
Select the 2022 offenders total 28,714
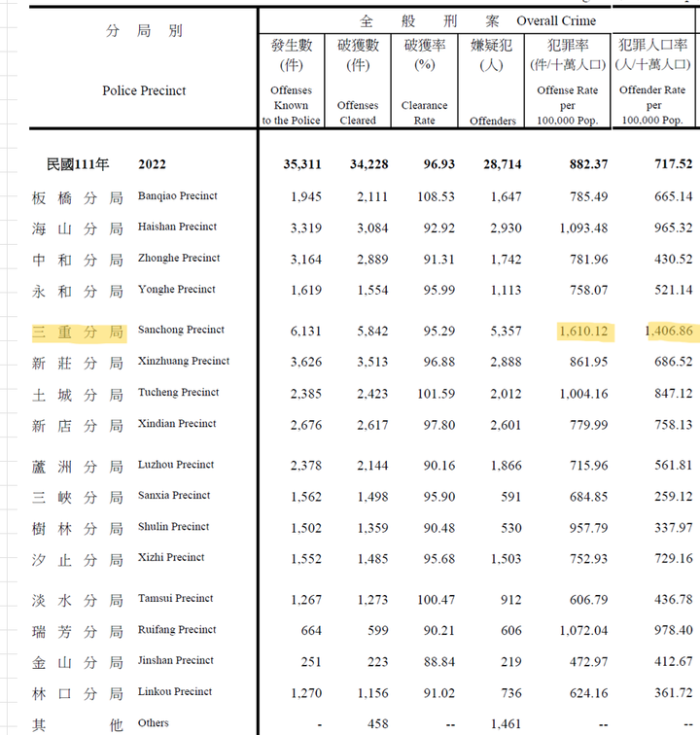click(503, 164)
